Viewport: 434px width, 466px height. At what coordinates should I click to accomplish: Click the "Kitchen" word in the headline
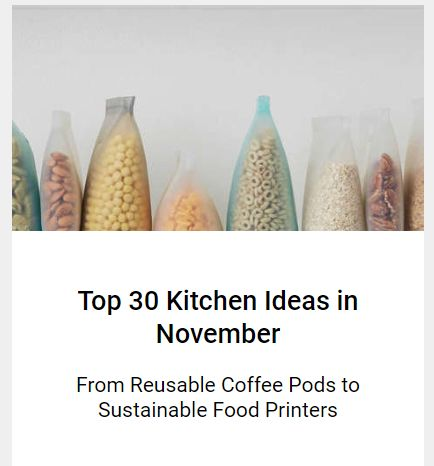click(211, 301)
